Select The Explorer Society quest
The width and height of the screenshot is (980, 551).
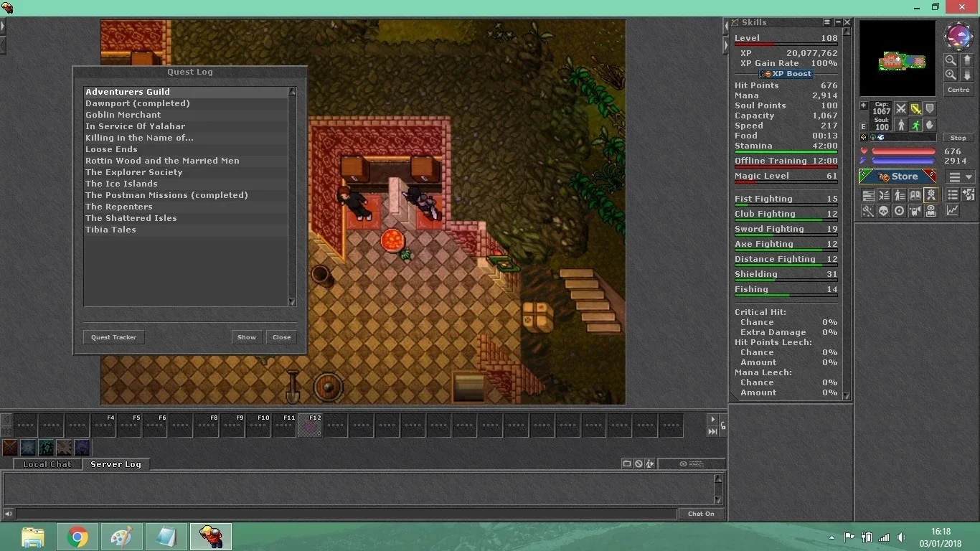186,172
